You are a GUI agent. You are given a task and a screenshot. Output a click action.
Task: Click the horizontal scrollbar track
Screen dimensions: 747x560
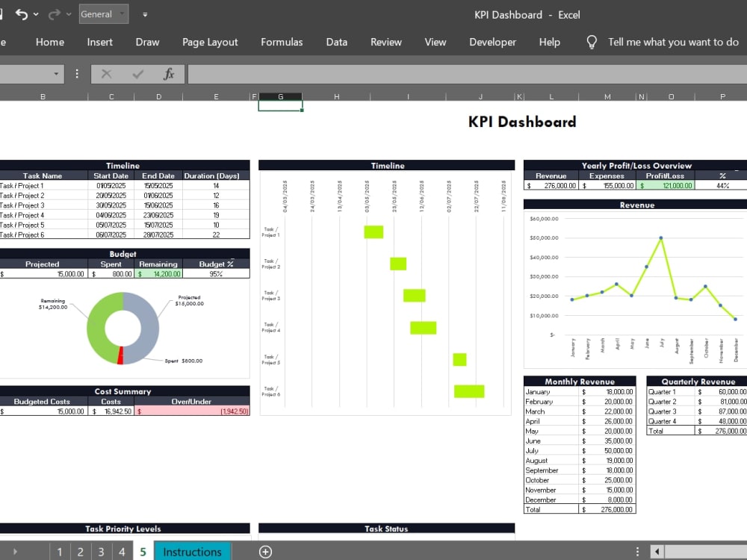click(706, 552)
